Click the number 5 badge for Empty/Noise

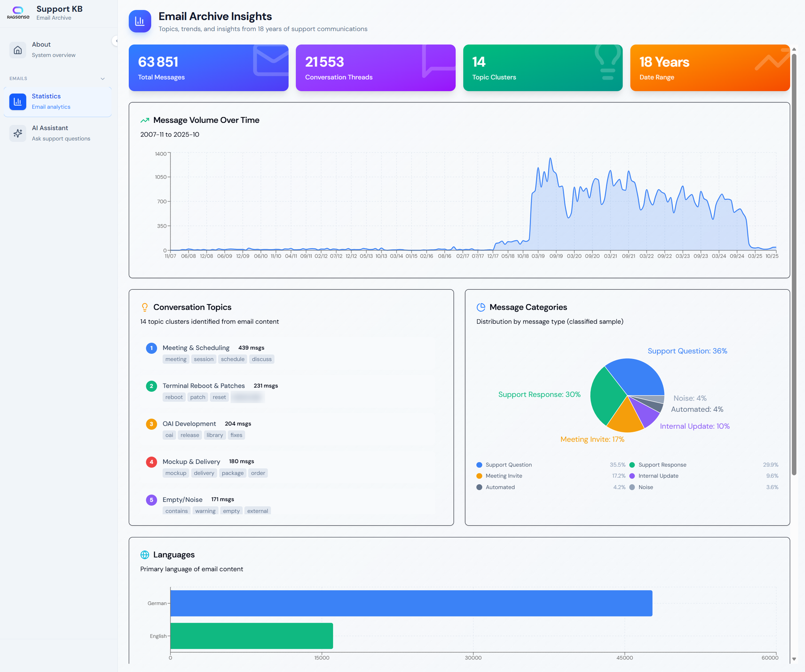pyautogui.click(x=152, y=500)
